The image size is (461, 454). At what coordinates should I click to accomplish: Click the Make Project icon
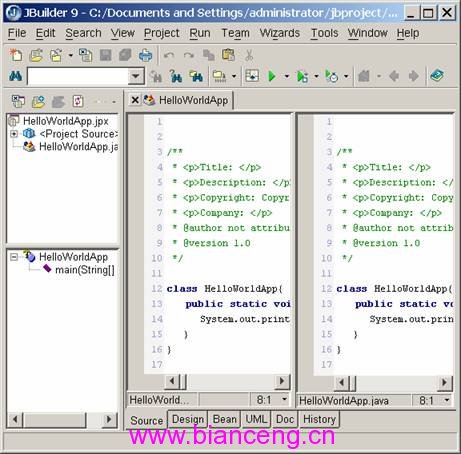coord(219,76)
